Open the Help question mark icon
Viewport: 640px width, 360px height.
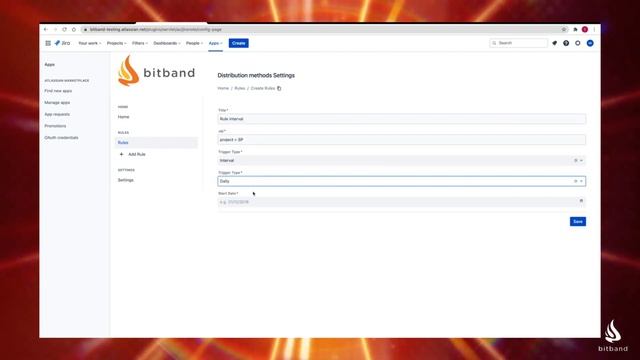tap(566, 43)
